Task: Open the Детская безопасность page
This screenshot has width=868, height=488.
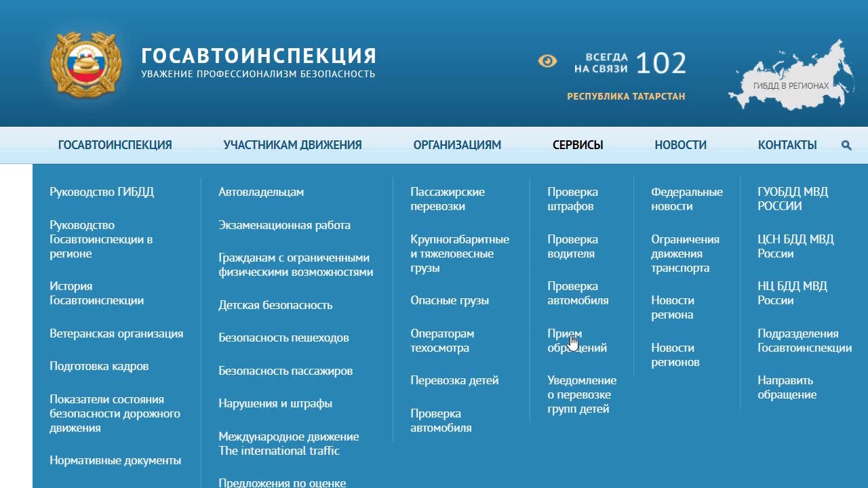Action: coord(275,305)
